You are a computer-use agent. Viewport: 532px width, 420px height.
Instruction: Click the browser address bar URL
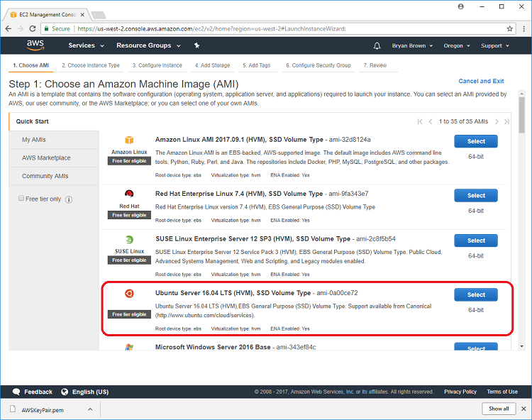coord(211,29)
